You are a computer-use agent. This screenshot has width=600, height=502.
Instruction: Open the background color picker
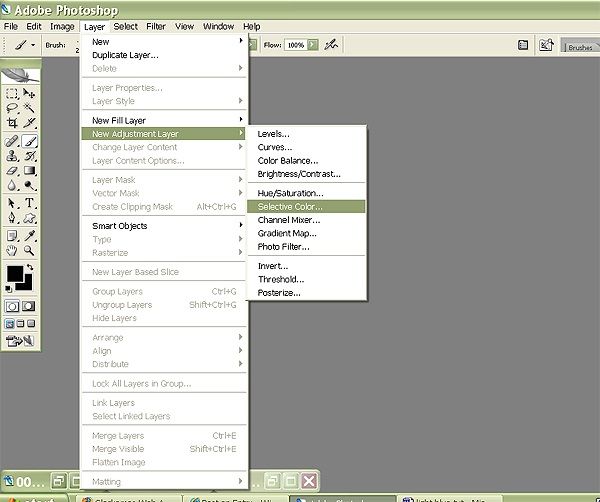pos(28,284)
